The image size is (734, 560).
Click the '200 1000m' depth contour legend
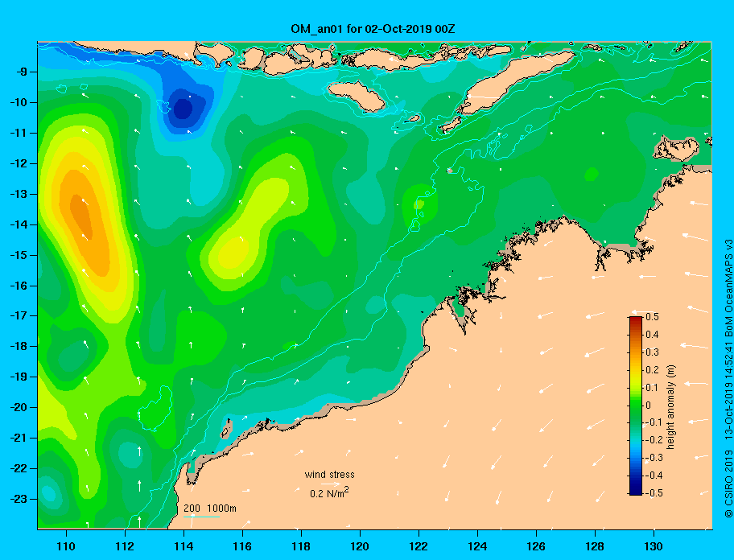tap(210, 508)
